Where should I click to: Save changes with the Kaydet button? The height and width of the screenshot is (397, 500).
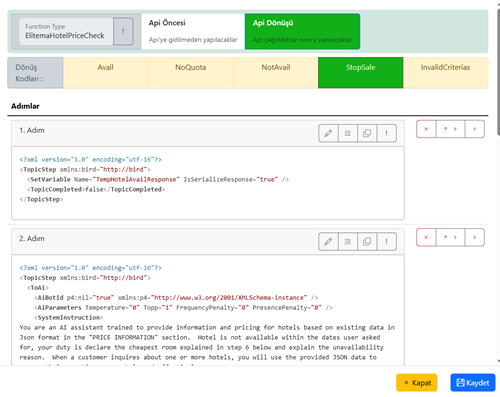[x=473, y=383]
